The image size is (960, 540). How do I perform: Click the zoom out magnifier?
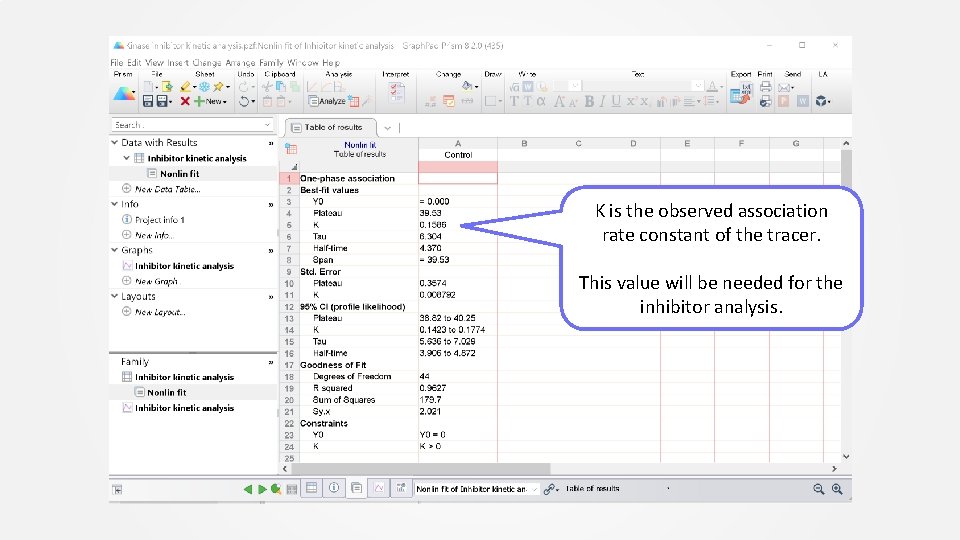tap(819, 489)
